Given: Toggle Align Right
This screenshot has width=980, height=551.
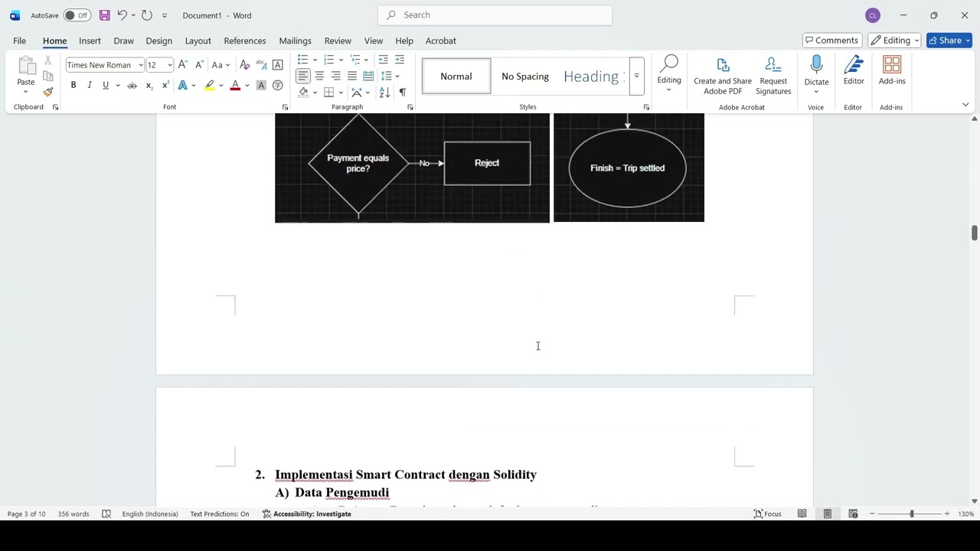Looking at the screenshot, I should 335,76.
